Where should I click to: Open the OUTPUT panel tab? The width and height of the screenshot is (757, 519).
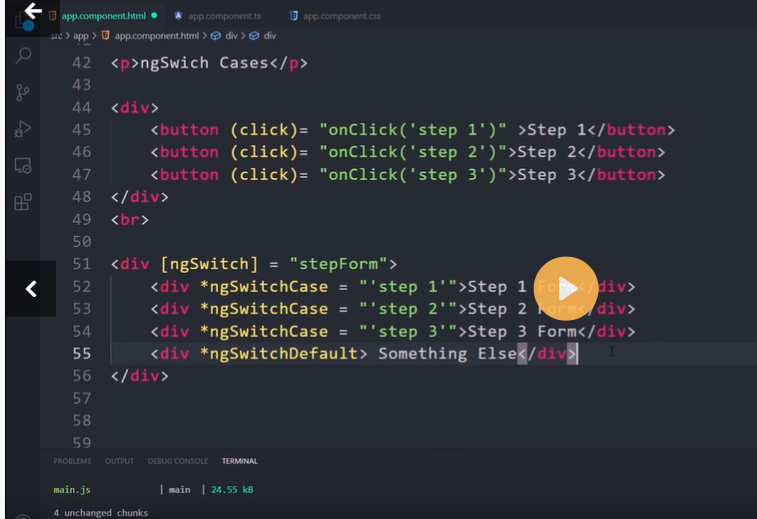[119, 461]
